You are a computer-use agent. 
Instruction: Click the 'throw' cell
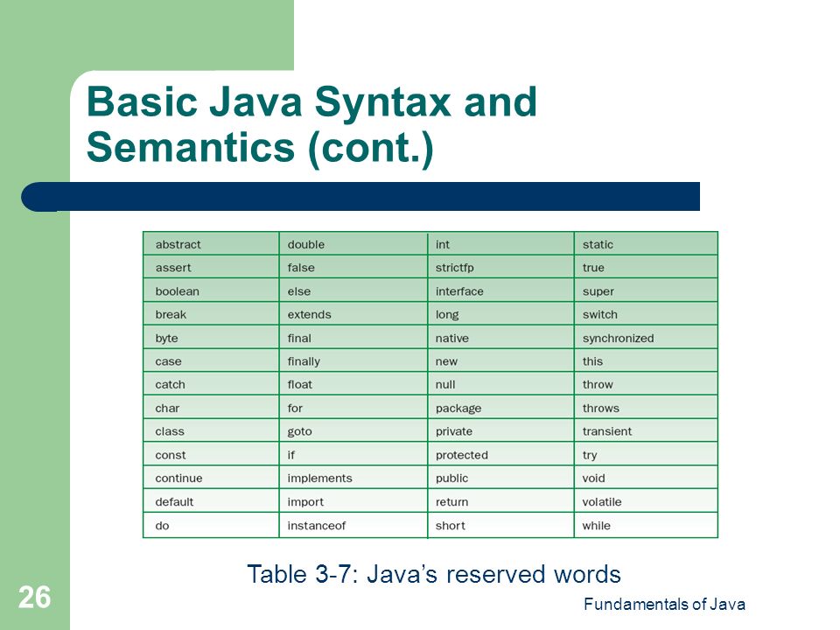point(646,384)
